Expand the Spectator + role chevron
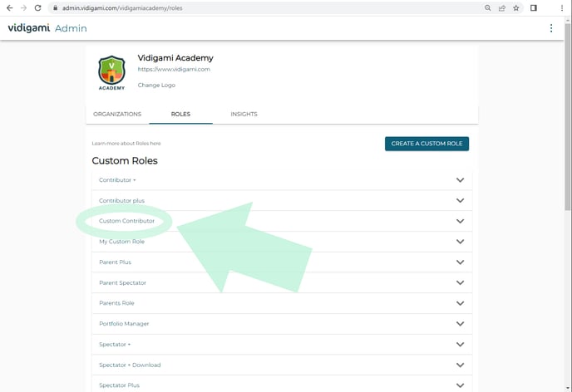This screenshot has width=572, height=392. click(x=460, y=345)
